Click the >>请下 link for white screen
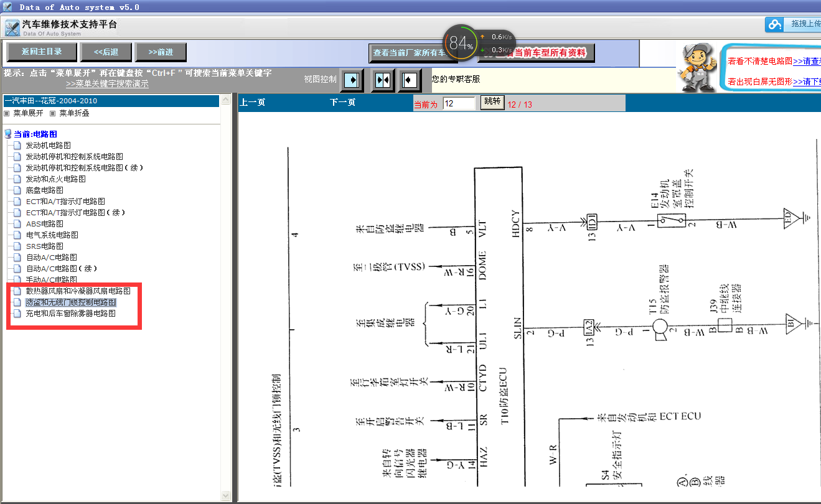This screenshot has height=504, width=821. tap(807, 82)
